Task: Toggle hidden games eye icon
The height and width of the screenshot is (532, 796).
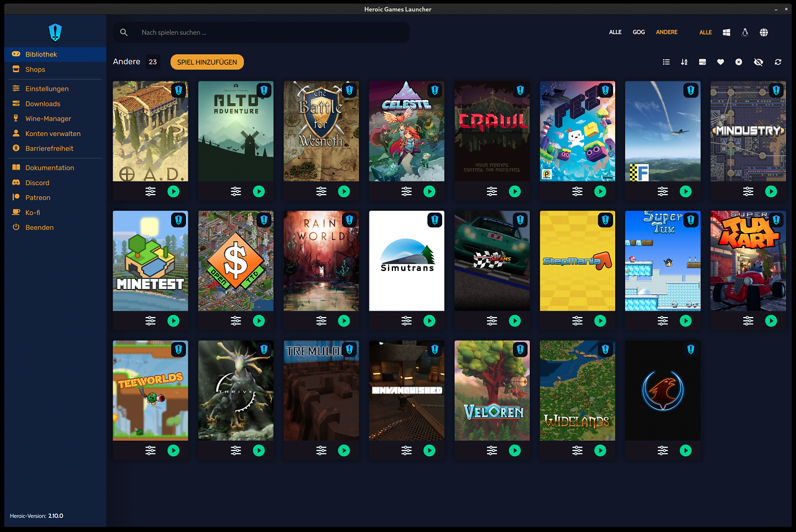Action: click(758, 62)
